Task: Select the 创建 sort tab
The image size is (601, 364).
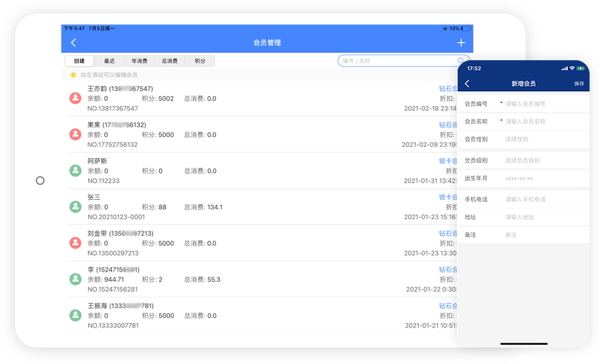Action: click(79, 62)
